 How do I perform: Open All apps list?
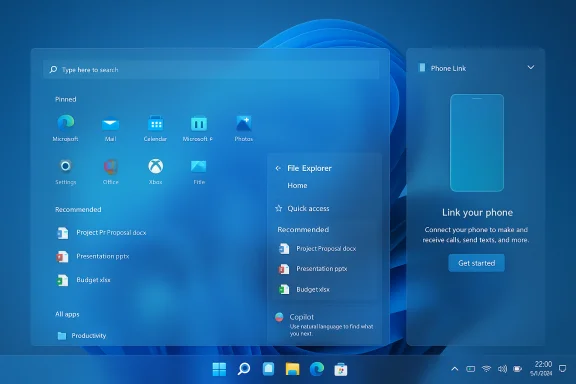coord(67,314)
